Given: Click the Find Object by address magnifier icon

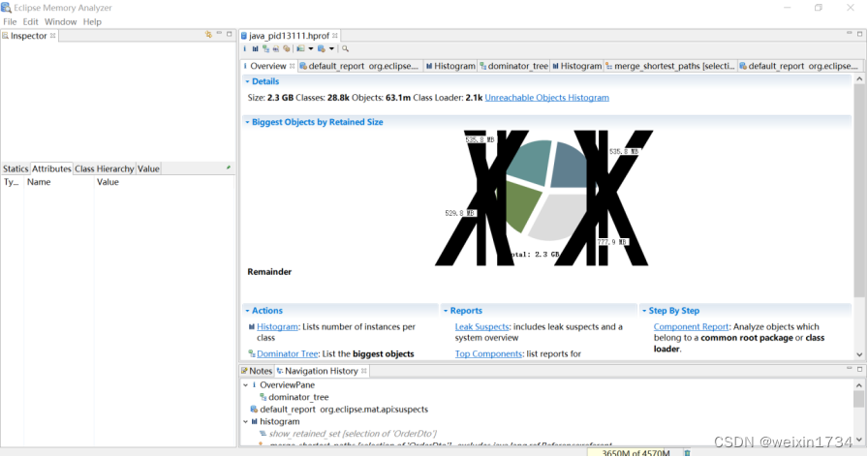Looking at the screenshot, I should pos(346,48).
